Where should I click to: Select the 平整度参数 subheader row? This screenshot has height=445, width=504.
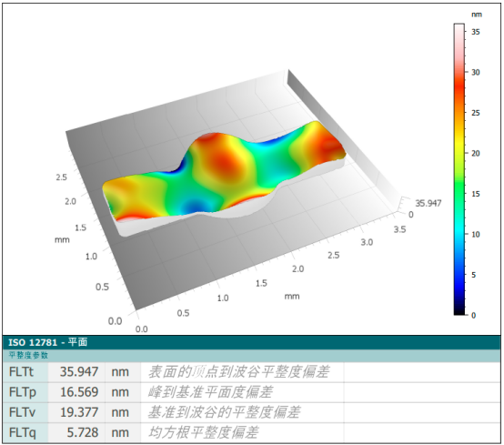251,355
